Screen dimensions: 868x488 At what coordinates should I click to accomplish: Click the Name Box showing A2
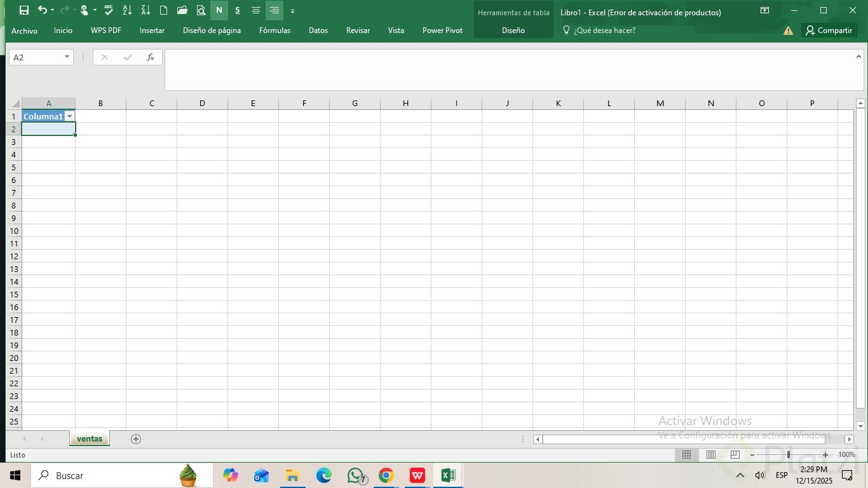(36, 57)
